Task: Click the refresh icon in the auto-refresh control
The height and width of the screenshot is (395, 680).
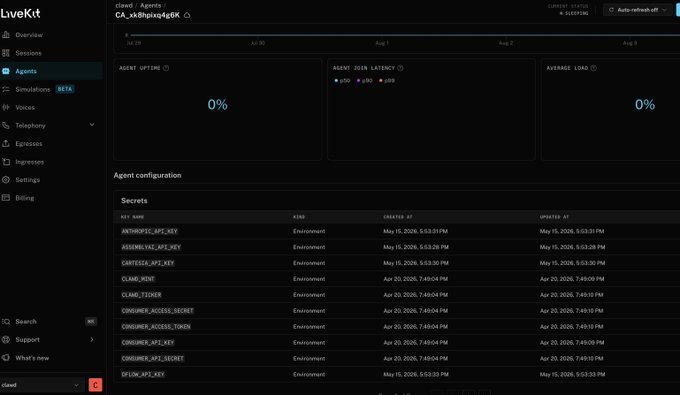Action: pos(611,10)
